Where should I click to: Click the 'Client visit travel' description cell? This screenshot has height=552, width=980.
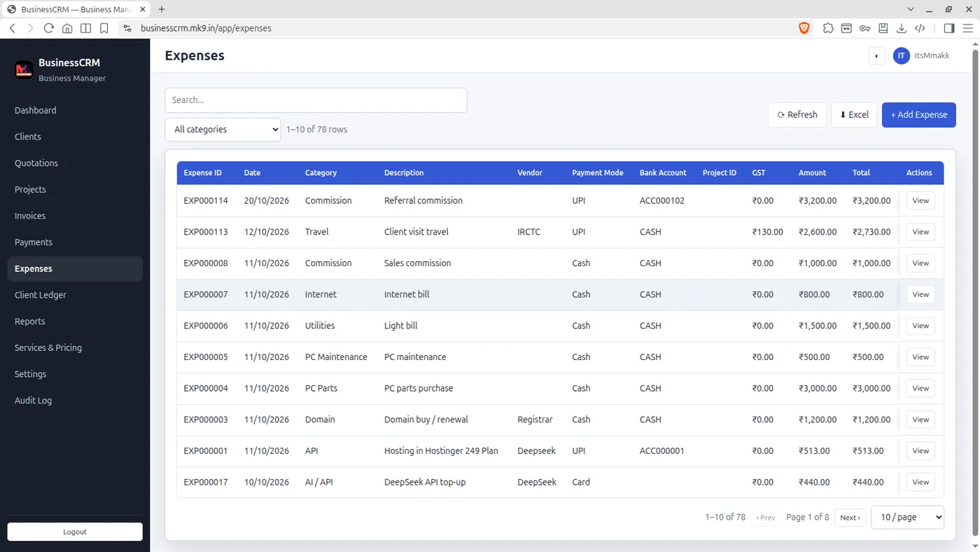[x=416, y=232]
